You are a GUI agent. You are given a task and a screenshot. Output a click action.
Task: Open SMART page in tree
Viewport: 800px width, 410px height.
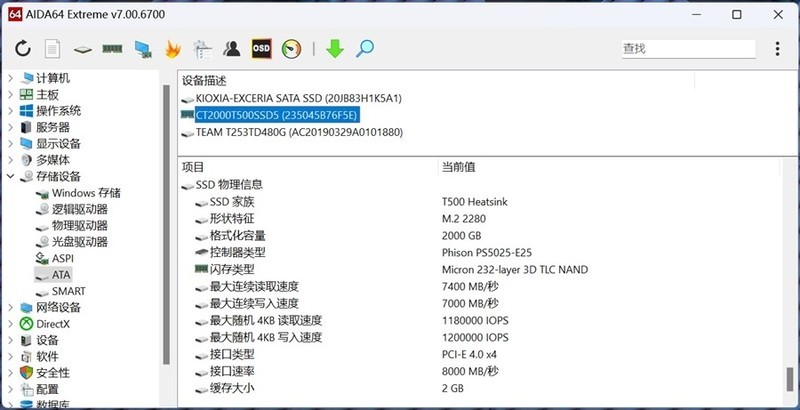(x=68, y=291)
